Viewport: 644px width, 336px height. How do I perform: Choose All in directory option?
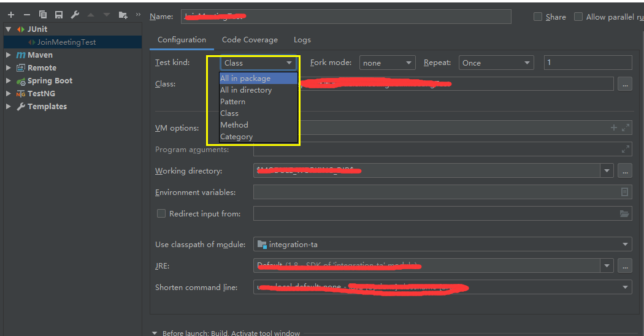coord(258,90)
